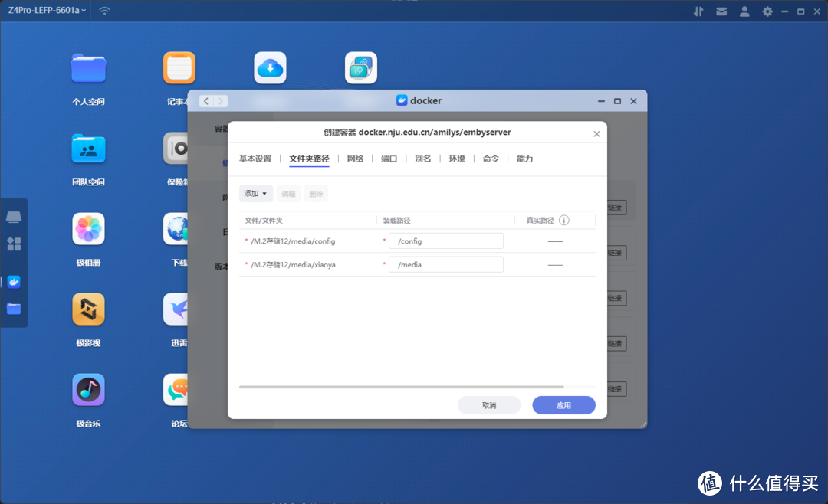Screen dimensions: 828x504
Task: Open transfer tasks icon in top bar
Action: [x=698, y=11]
